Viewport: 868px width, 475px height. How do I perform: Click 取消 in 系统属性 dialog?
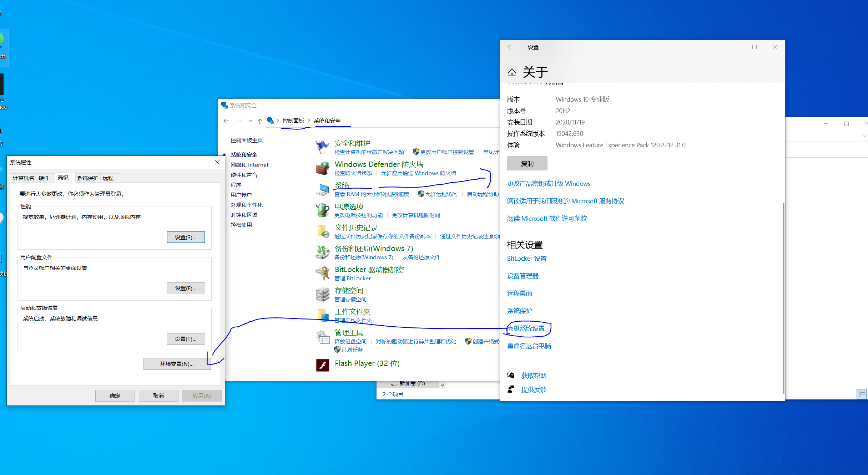tap(158, 395)
